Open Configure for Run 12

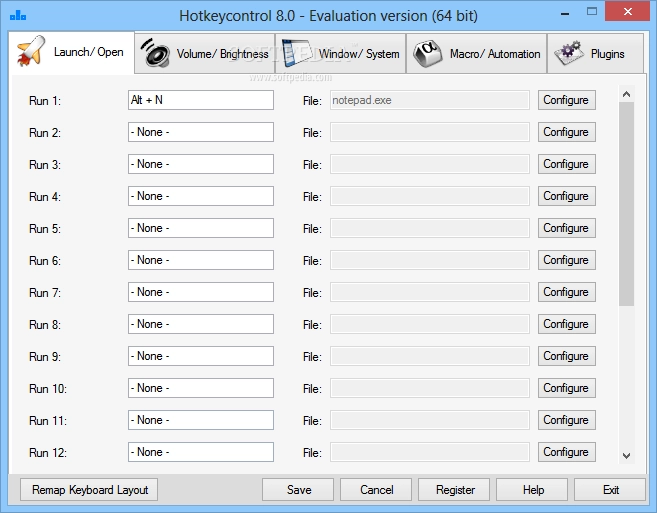tap(566, 452)
